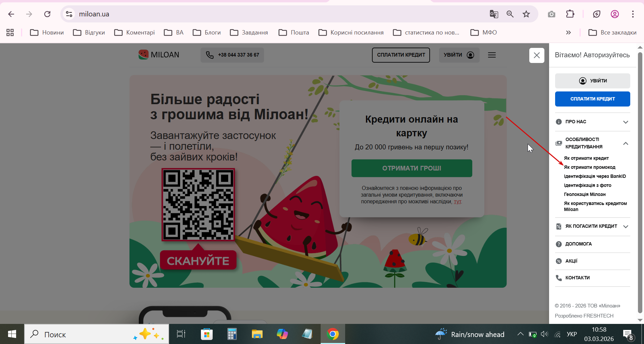This screenshot has height=344, width=644.
Task: Call the +38 044 337 36 67 number
Action: 232,55
